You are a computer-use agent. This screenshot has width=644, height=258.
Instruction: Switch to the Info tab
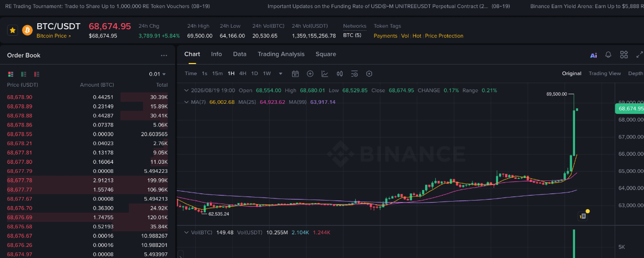click(216, 54)
